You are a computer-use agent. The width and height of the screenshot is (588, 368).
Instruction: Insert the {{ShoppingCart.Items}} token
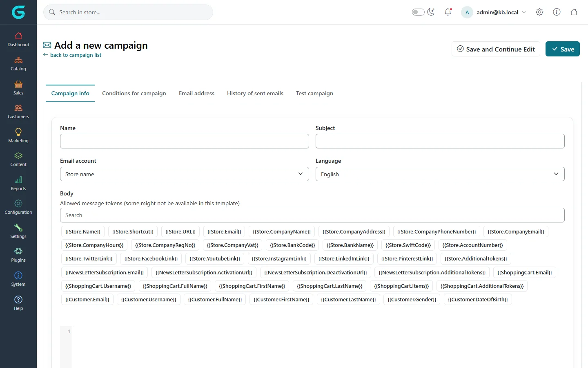pos(401,286)
